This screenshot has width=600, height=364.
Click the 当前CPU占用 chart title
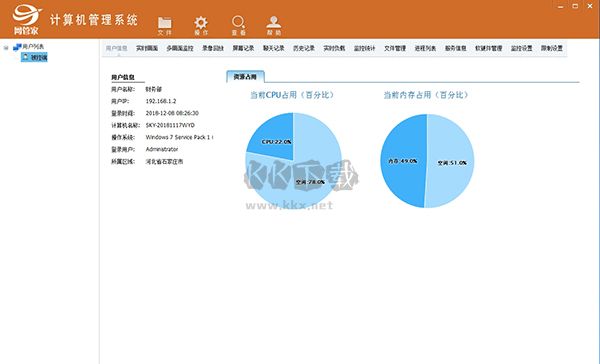point(292,95)
